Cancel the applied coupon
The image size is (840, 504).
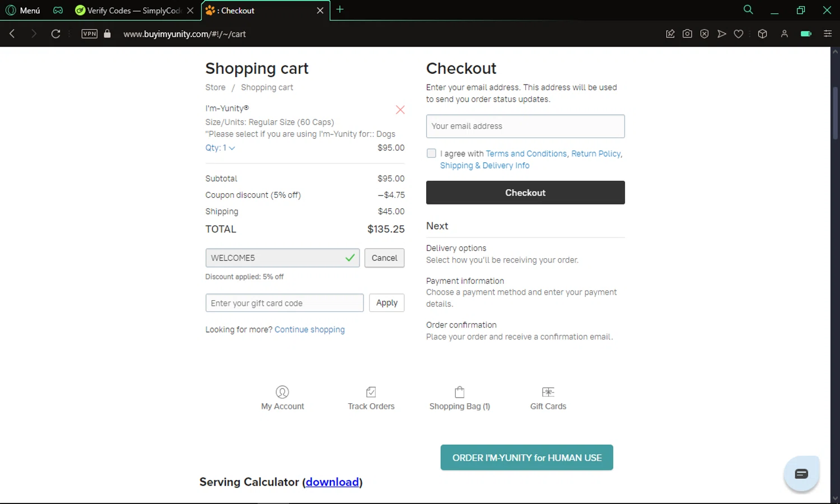click(384, 258)
